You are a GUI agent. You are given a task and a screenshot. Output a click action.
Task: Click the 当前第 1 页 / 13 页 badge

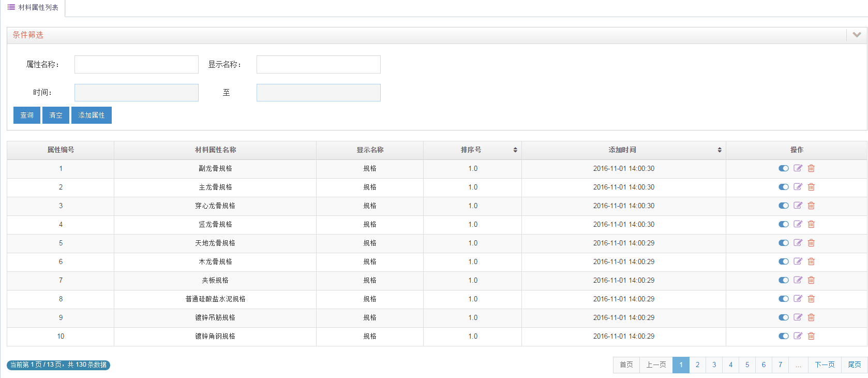pyautogui.click(x=58, y=365)
